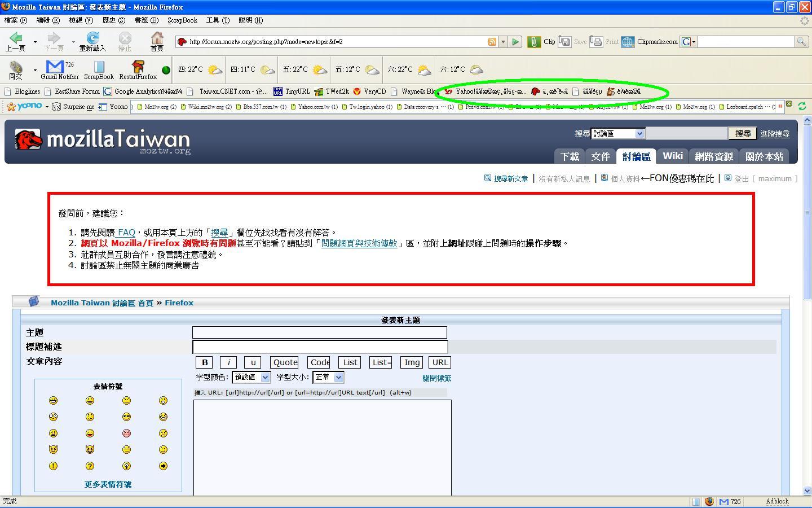The image size is (812, 508).
Task: Click the mozillaTaiwan logo
Action: pos(102,141)
